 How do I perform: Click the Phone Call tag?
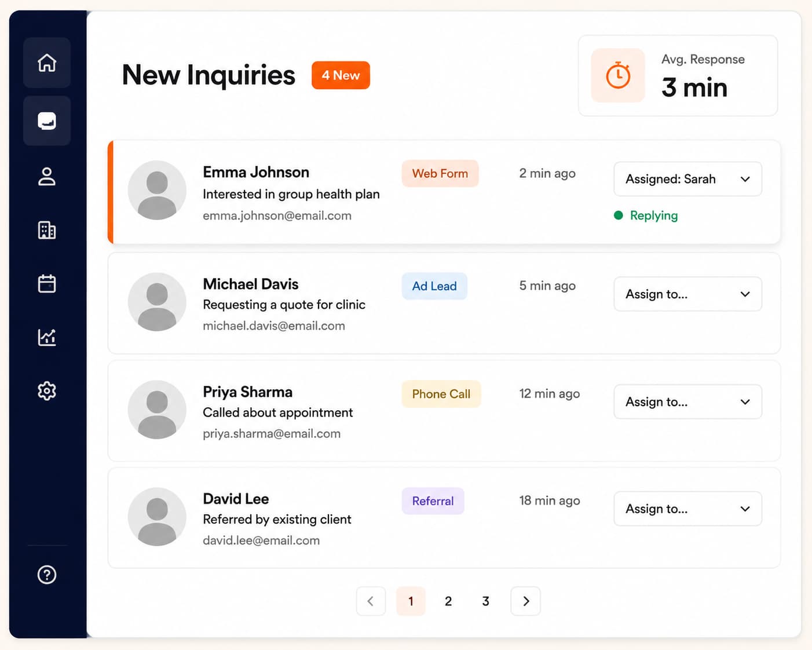coord(441,394)
